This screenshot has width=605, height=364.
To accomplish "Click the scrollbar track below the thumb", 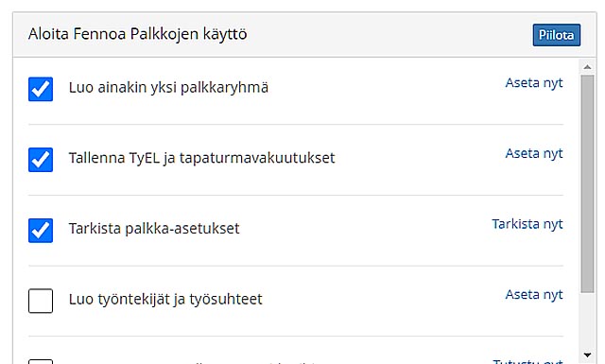I will 588,321.
